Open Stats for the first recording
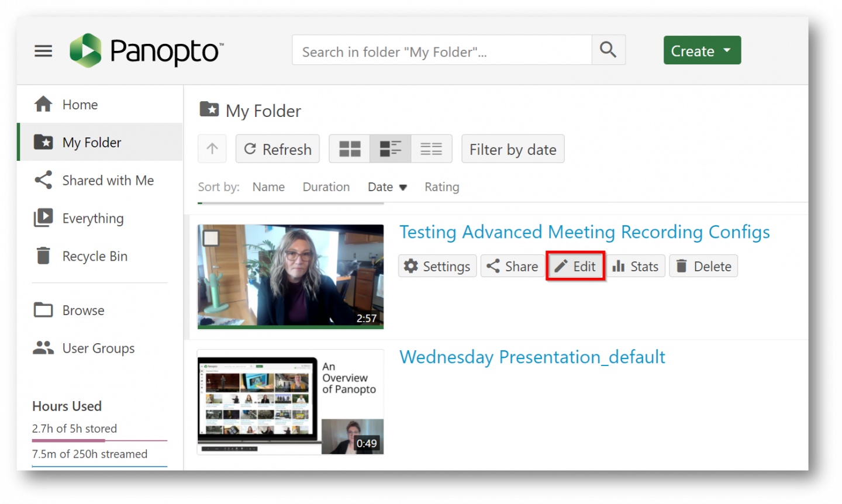The image size is (842, 504). [x=636, y=266]
